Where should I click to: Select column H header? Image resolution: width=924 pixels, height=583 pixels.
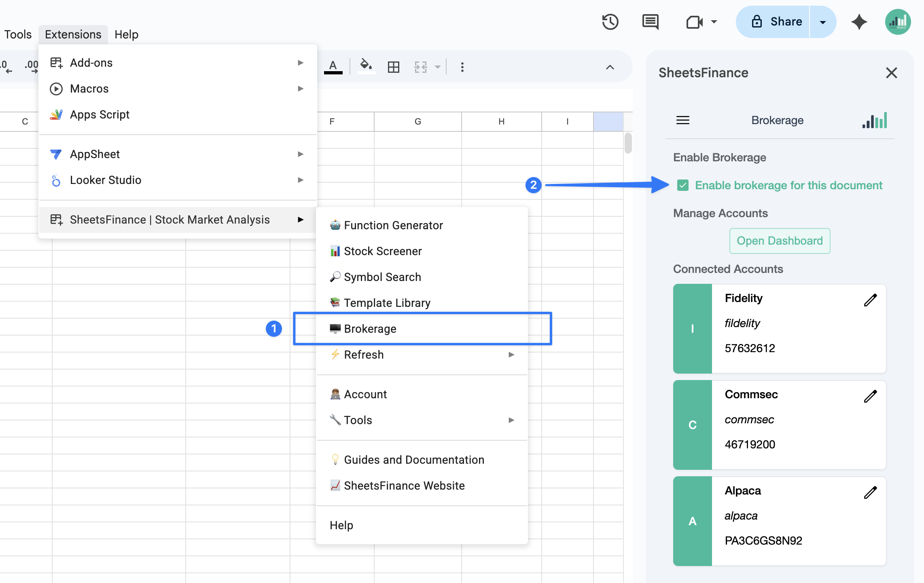click(x=501, y=121)
